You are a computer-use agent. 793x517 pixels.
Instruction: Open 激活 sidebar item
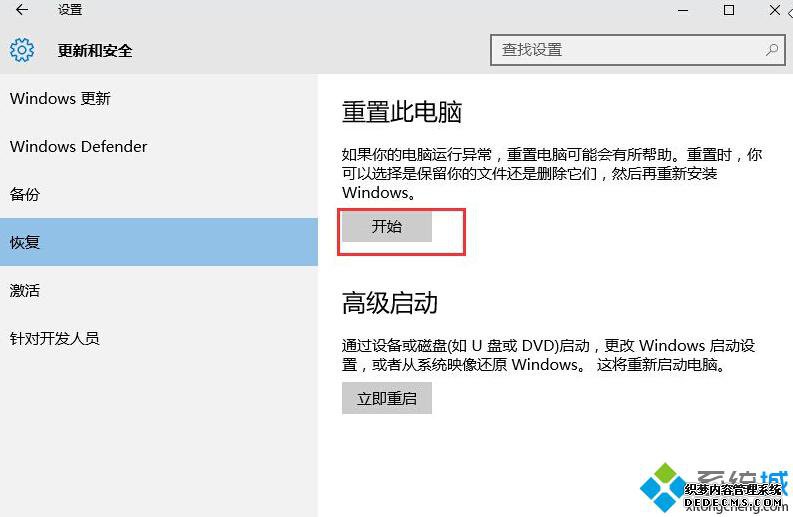(x=159, y=290)
